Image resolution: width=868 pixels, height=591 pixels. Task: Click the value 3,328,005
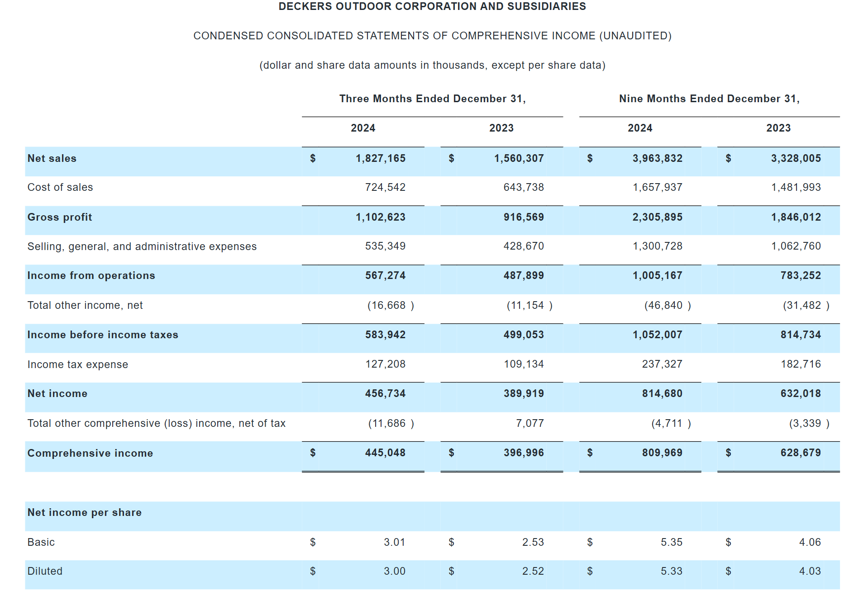(796, 158)
